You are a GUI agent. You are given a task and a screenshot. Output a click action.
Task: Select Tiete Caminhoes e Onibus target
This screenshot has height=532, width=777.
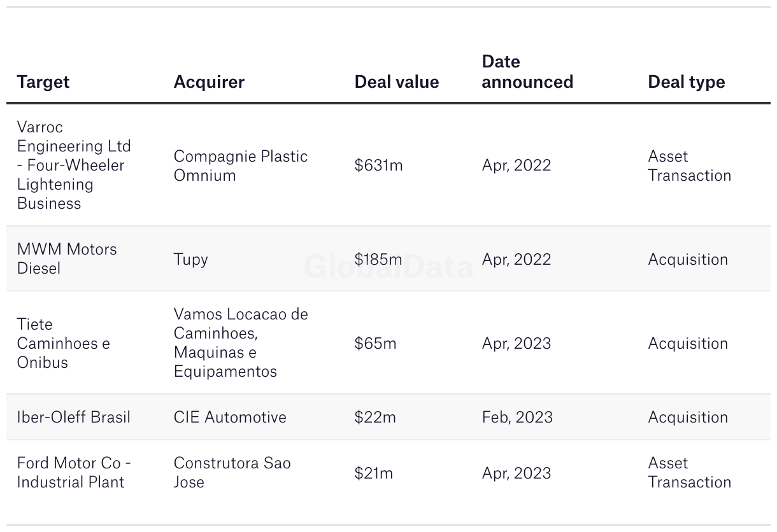(64, 343)
